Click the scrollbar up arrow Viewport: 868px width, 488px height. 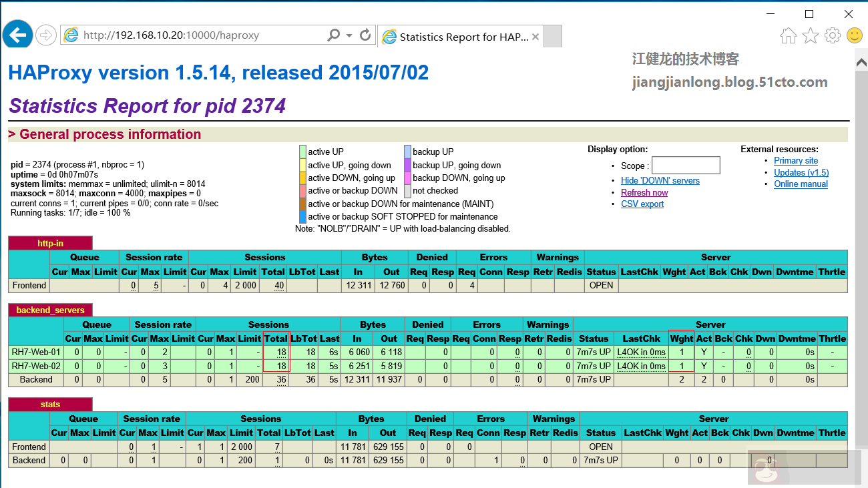(x=862, y=61)
